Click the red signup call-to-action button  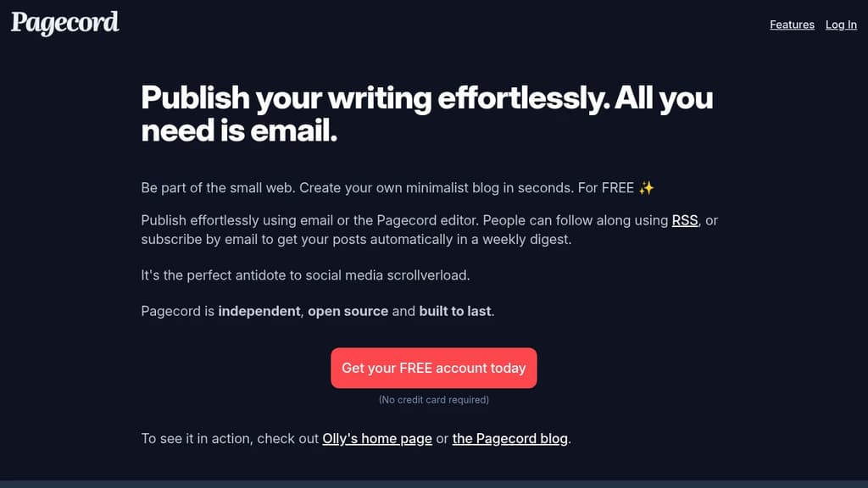click(x=433, y=368)
